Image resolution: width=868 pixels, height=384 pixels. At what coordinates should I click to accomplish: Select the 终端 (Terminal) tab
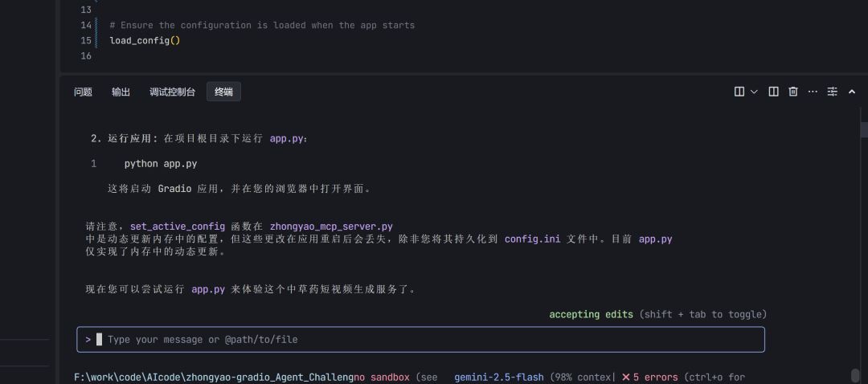tap(223, 92)
